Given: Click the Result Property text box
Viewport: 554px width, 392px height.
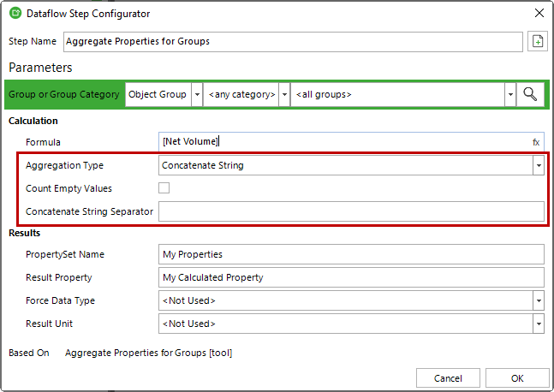Looking at the screenshot, I should [x=351, y=277].
